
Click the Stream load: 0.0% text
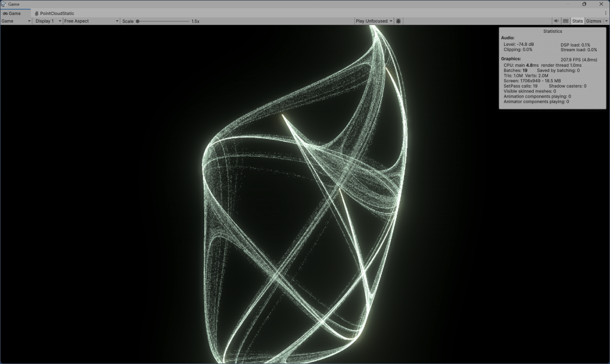point(578,50)
